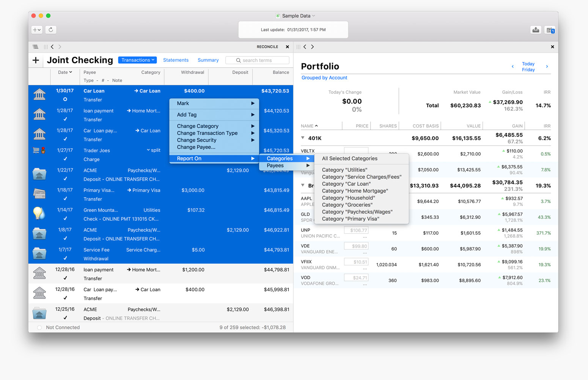Click in the search terms field
This screenshot has width=588, height=380.
coord(257,60)
